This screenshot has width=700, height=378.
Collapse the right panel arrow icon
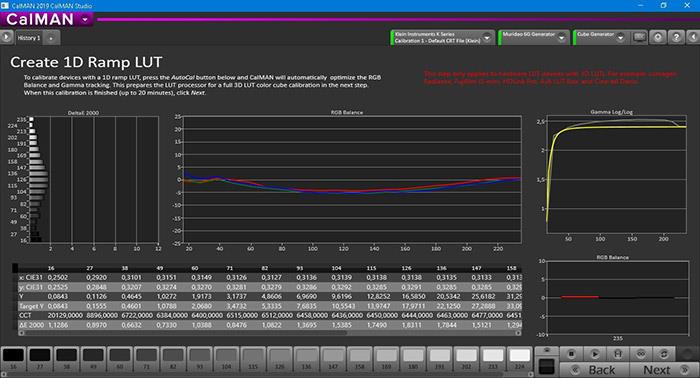click(x=693, y=37)
